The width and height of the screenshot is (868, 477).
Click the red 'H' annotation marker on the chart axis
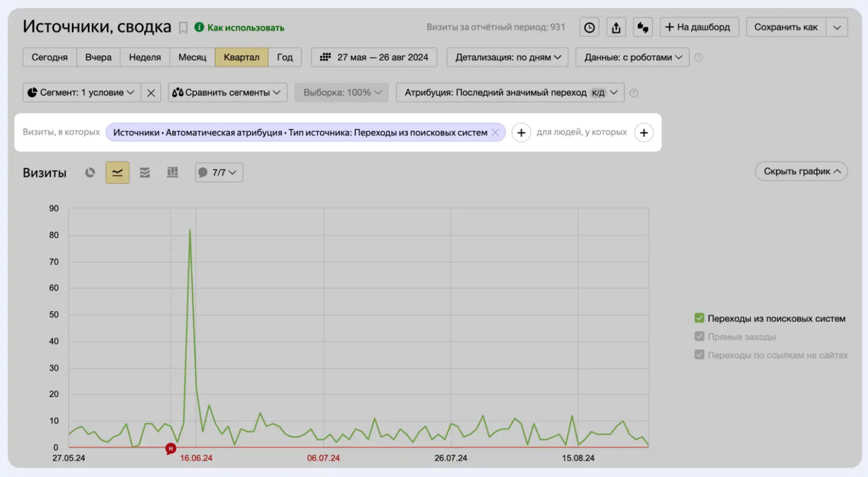(x=171, y=449)
